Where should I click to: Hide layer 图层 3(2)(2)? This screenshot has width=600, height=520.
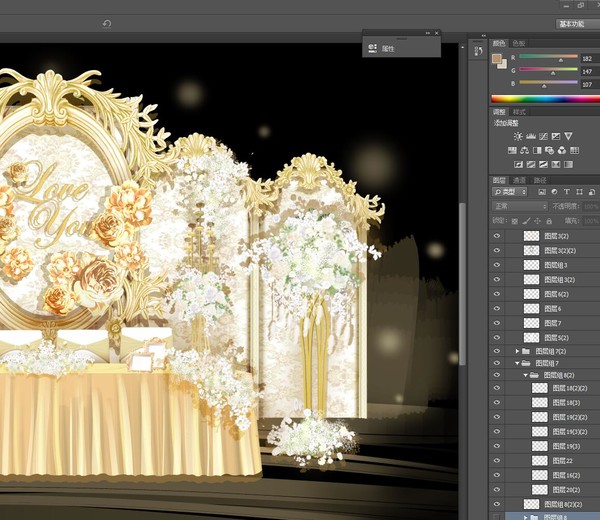pyautogui.click(x=497, y=251)
